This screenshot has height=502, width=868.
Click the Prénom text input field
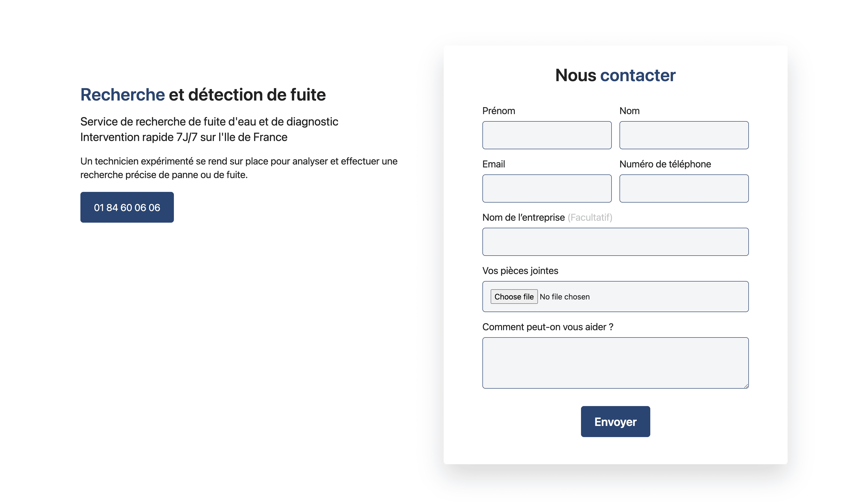coord(547,135)
